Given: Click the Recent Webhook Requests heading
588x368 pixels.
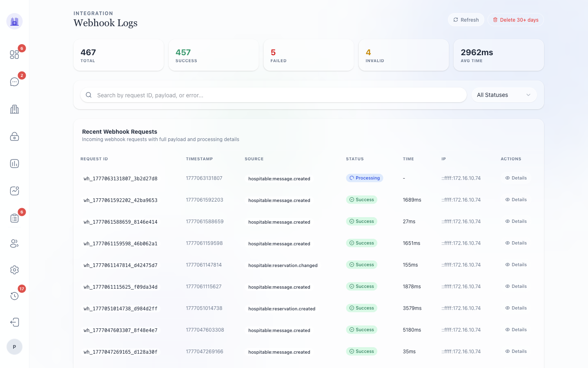Looking at the screenshot, I should point(120,132).
